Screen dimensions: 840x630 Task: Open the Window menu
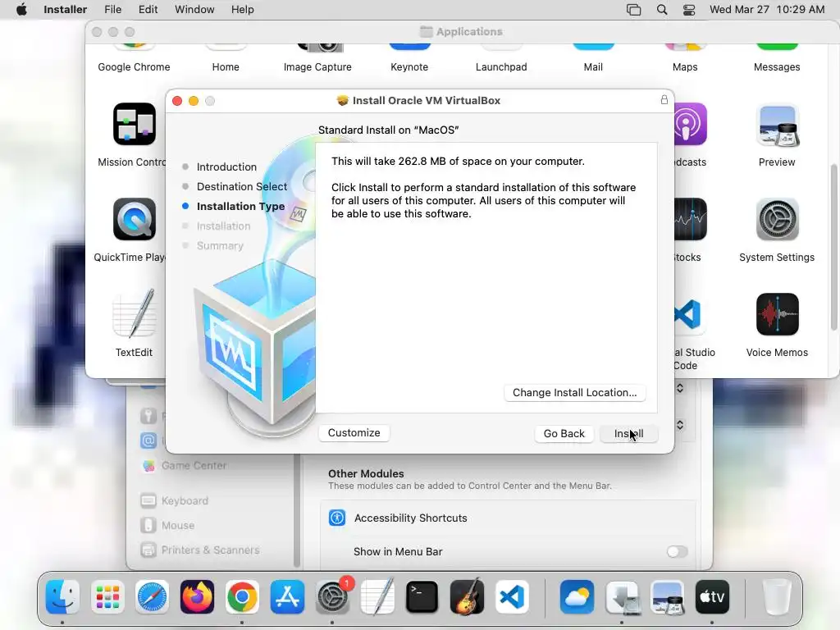click(x=194, y=10)
